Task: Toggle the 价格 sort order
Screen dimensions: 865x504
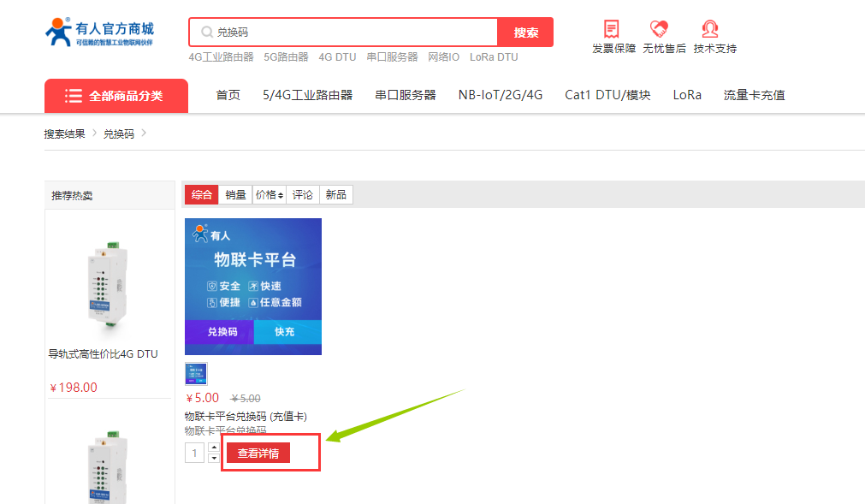Action: pyautogui.click(x=270, y=194)
